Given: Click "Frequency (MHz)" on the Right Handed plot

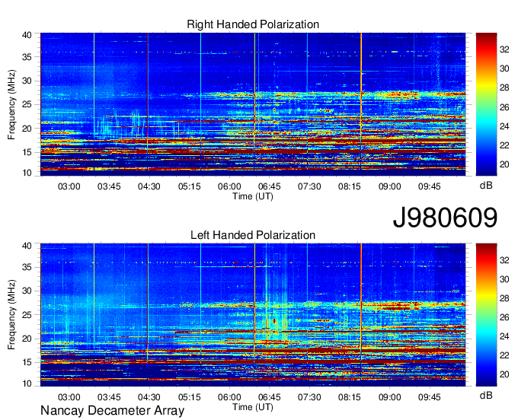Looking at the screenshot, I should (11, 104).
